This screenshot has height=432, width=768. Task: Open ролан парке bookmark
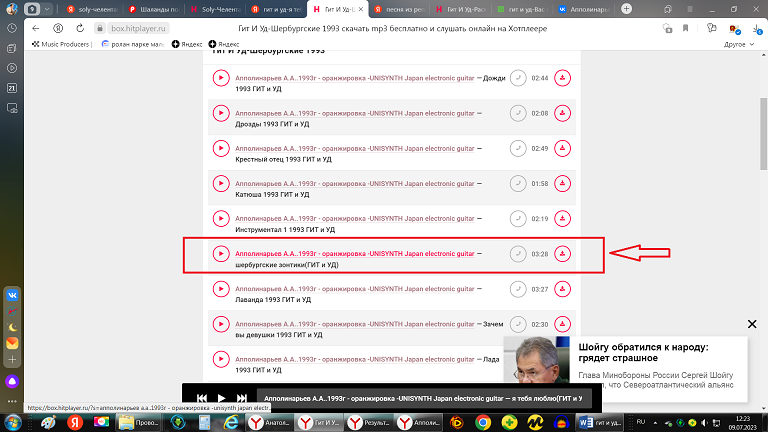pos(133,44)
